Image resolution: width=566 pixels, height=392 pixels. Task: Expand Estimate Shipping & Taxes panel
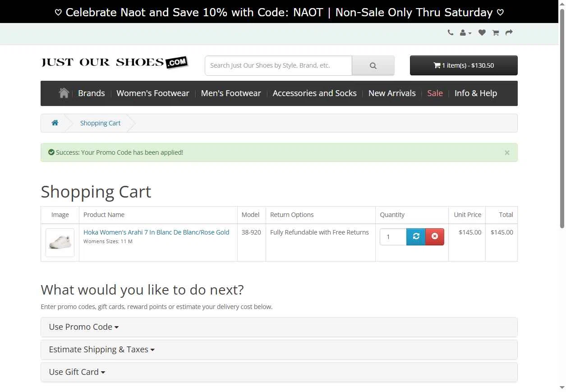click(279, 350)
